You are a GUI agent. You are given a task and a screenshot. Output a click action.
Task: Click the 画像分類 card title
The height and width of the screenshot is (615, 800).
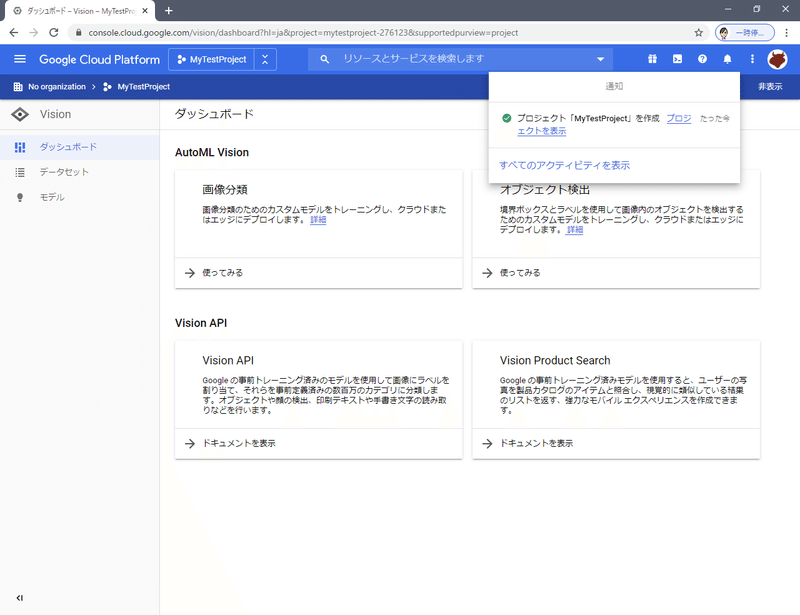pos(225,190)
